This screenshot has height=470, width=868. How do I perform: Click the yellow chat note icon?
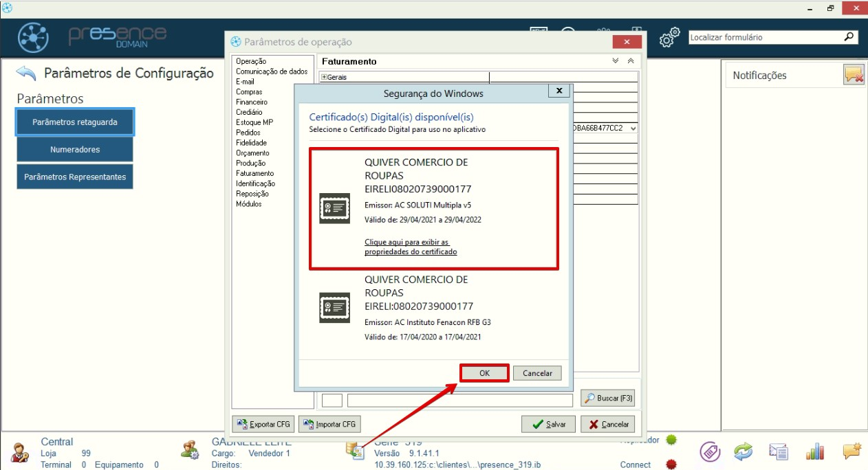point(851,451)
